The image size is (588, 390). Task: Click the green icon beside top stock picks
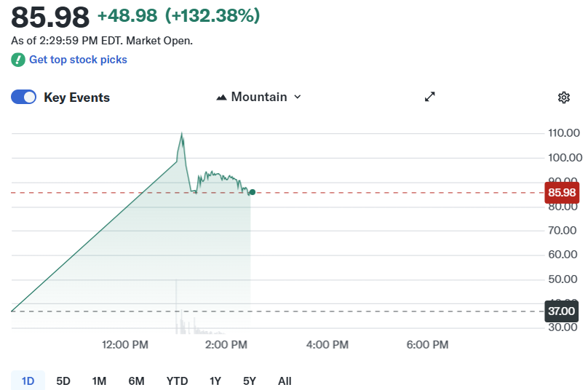(x=18, y=60)
